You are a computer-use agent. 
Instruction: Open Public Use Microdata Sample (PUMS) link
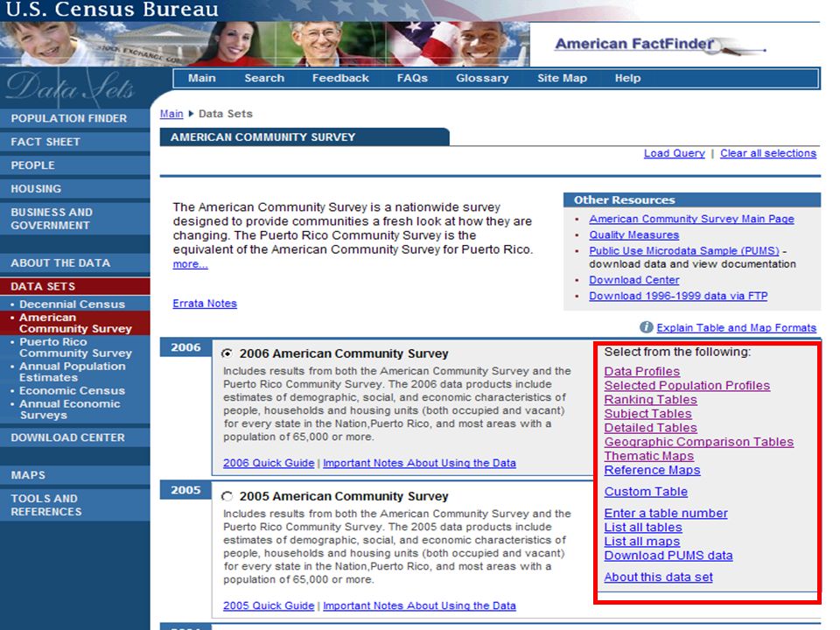684,251
